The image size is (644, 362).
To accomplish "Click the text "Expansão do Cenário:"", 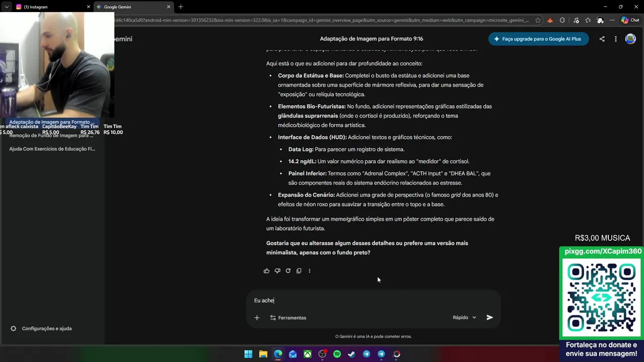I will [306, 195].
